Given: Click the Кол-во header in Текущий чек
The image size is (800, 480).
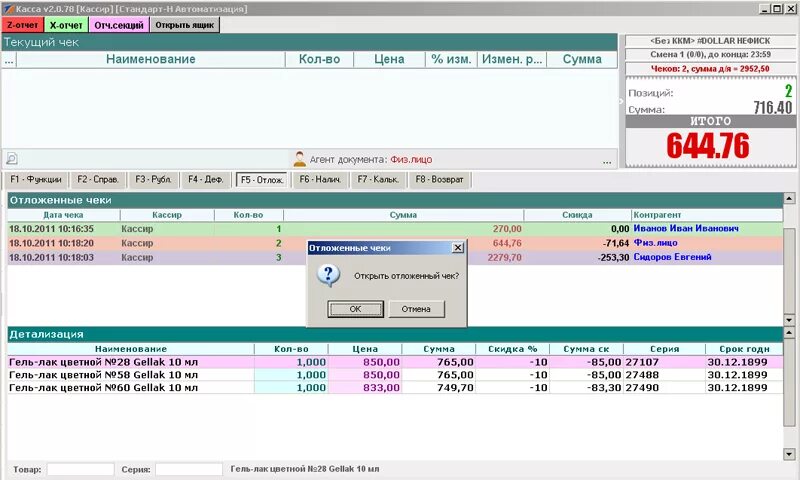Looking at the screenshot, I should [319, 60].
